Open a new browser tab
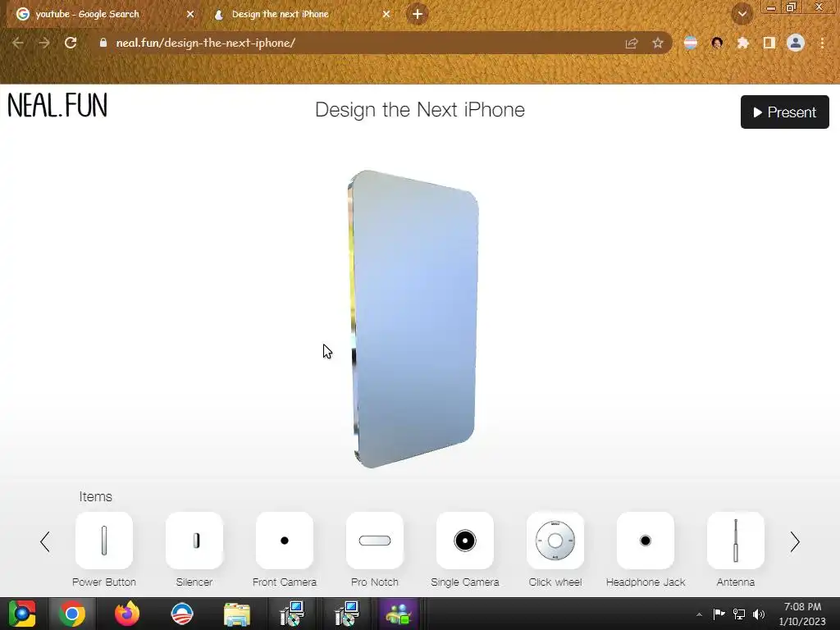Screen dimensions: 840x630 click(418, 14)
